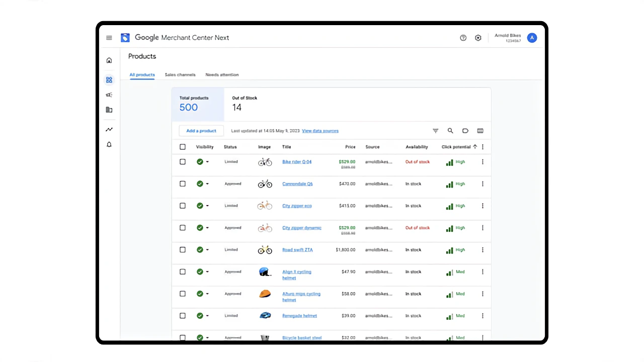The width and height of the screenshot is (644, 362).
Task: Expand the visibility dropdown for City zipper eco
Action: tap(207, 206)
